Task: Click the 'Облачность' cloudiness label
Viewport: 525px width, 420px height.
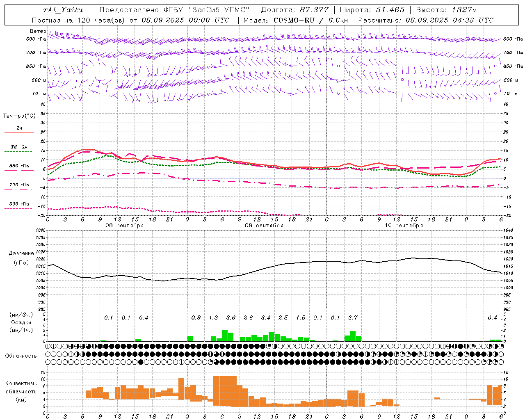Action: click(x=21, y=356)
